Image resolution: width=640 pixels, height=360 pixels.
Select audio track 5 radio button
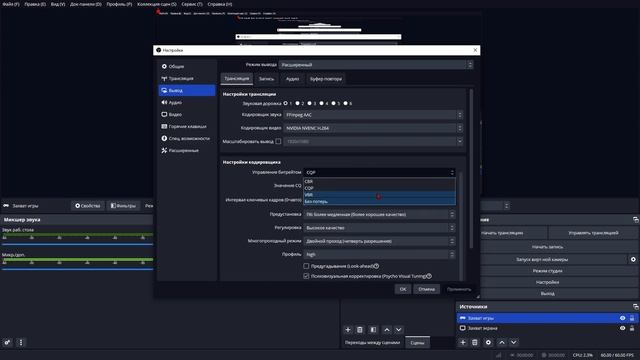coord(333,103)
